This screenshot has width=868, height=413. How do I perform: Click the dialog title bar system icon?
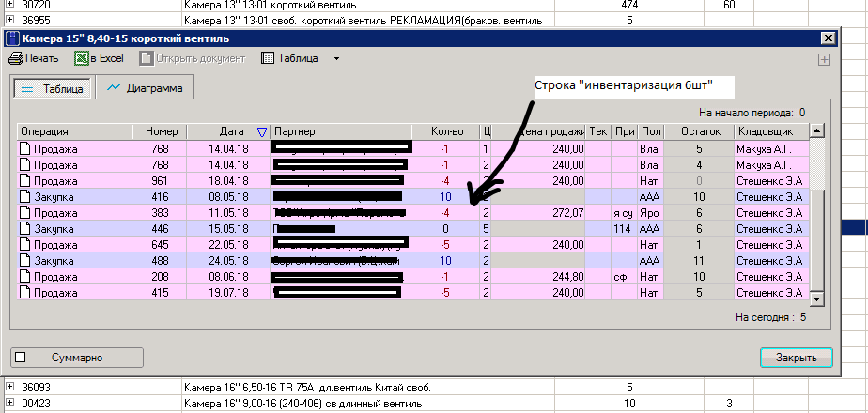13,38
